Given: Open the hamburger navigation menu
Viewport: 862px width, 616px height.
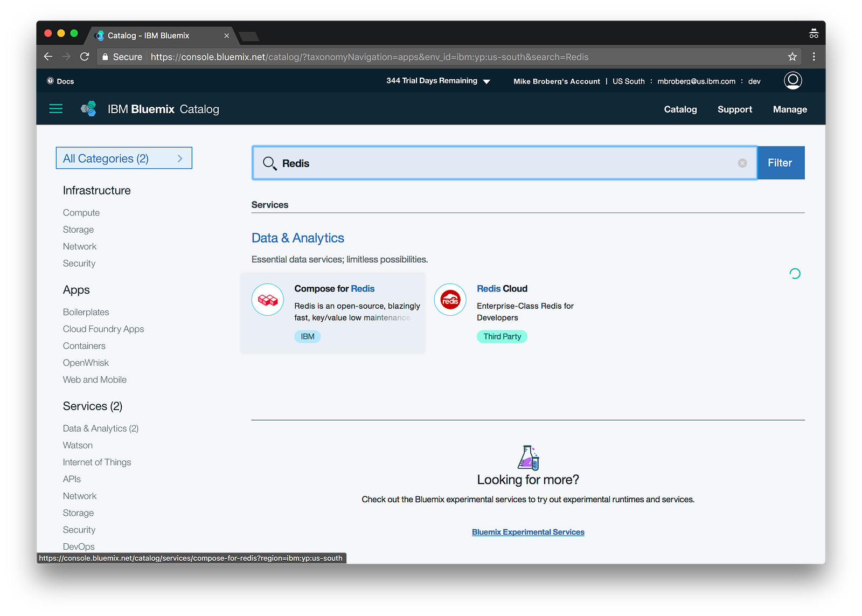Looking at the screenshot, I should pyautogui.click(x=56, y=109).
